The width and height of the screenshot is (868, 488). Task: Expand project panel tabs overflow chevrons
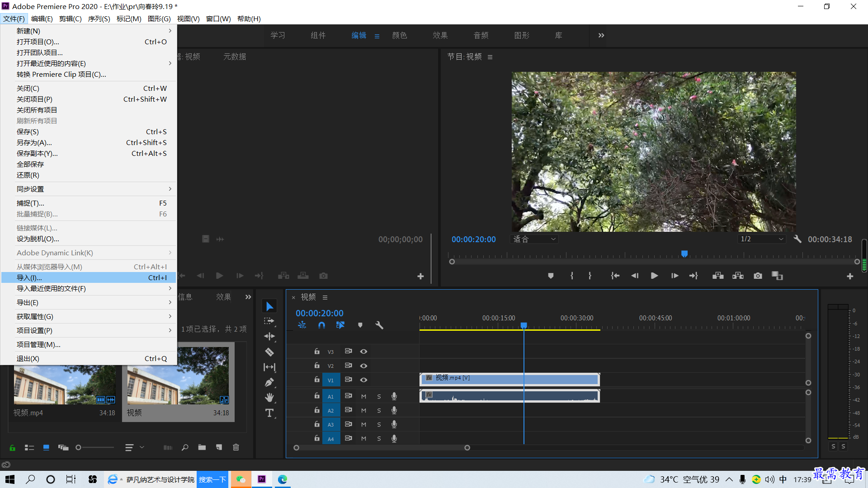(x=248, y=297)
